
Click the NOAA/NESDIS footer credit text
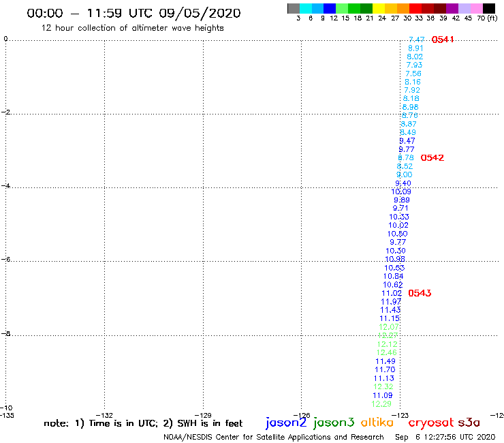click(274, 437)
